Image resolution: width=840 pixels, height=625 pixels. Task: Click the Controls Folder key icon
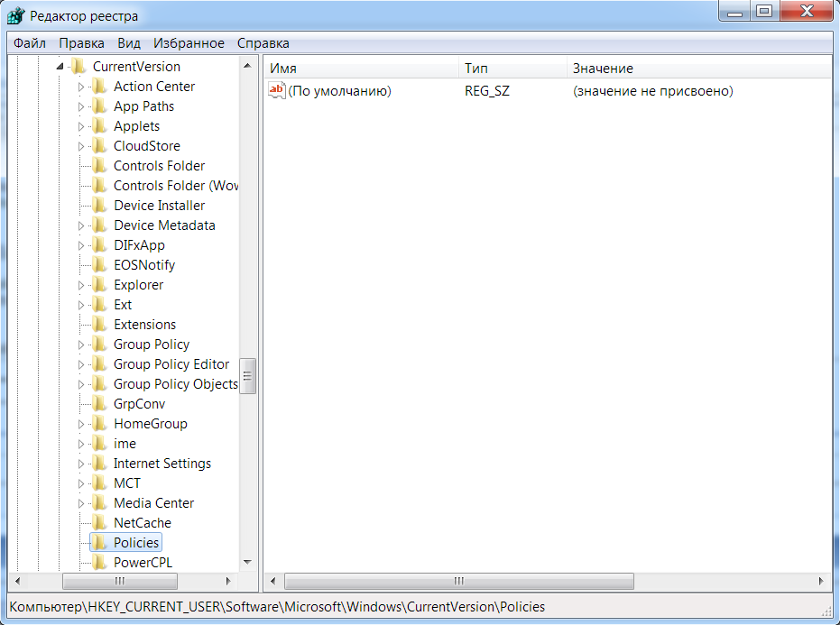[99, 165]
